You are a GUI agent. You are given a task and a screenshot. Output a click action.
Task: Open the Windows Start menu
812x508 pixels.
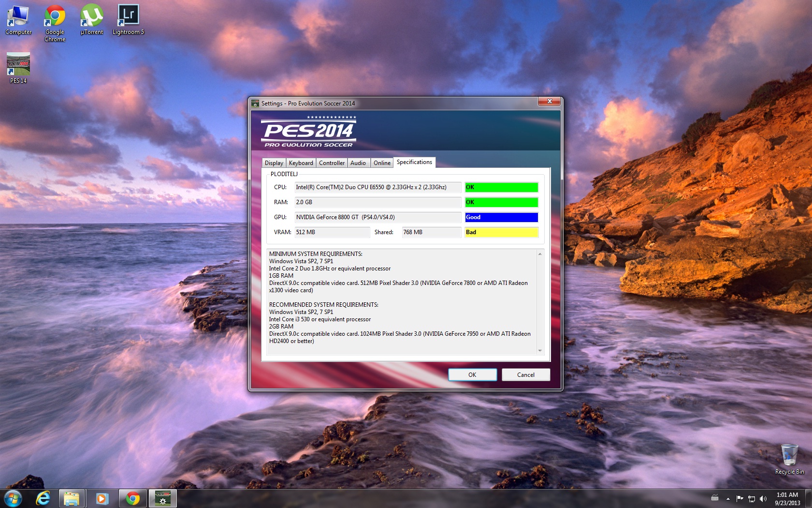point(13,498)
